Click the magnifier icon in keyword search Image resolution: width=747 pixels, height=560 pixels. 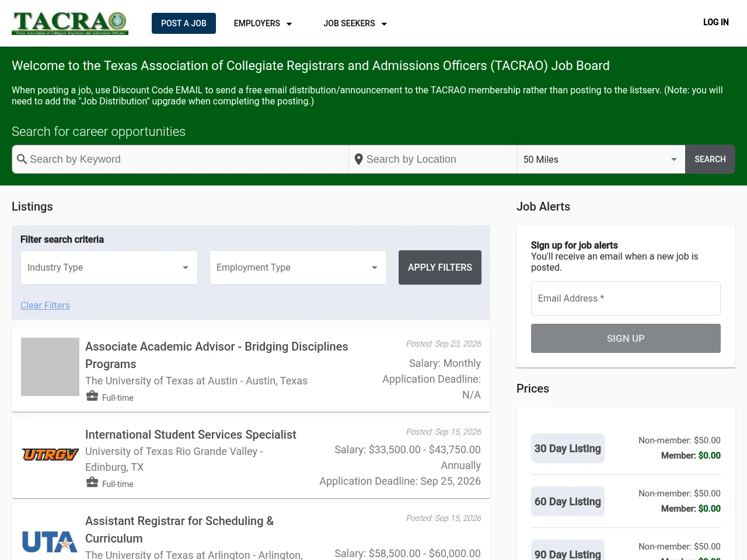click(22, 159)
